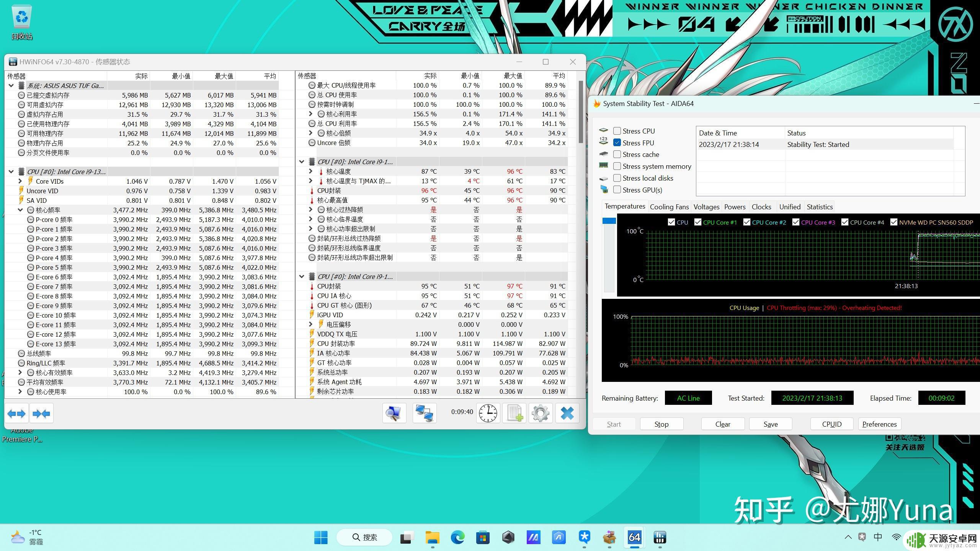Enable the Stress GPU(s) checkbox
The height and width of the screenshot is (551, 980).
pyautogui.click(x=617, y=190)
